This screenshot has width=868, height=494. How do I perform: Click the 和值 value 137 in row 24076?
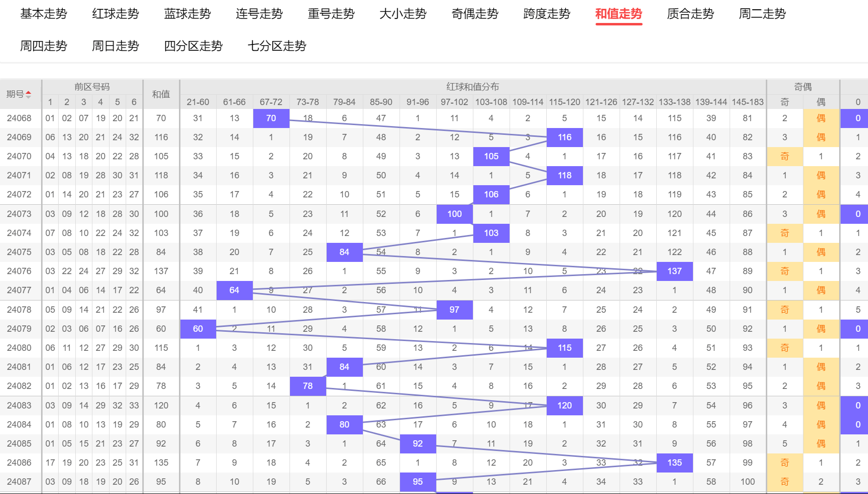(x=161, y=271)
